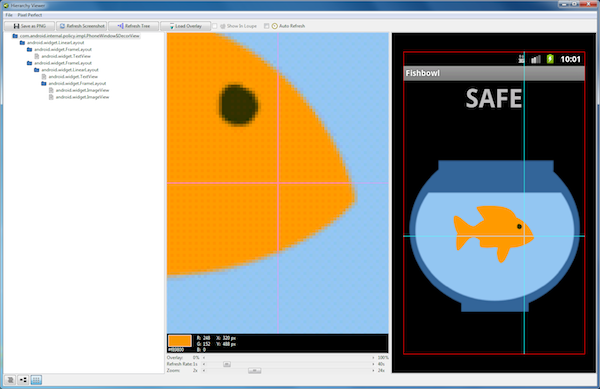Click the 10:01 clock in device screenshot
This screenshot has width=600, height=389.
pyautogui.click(x=570, y=59)
